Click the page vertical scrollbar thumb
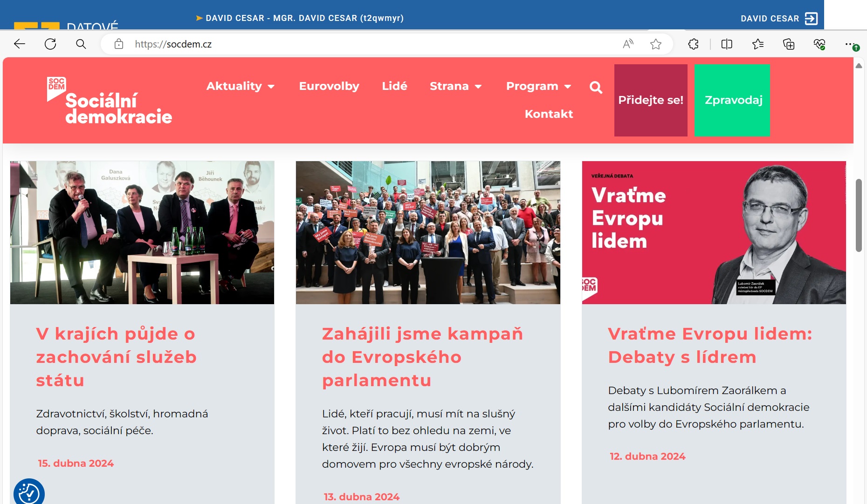 (859, 215)
